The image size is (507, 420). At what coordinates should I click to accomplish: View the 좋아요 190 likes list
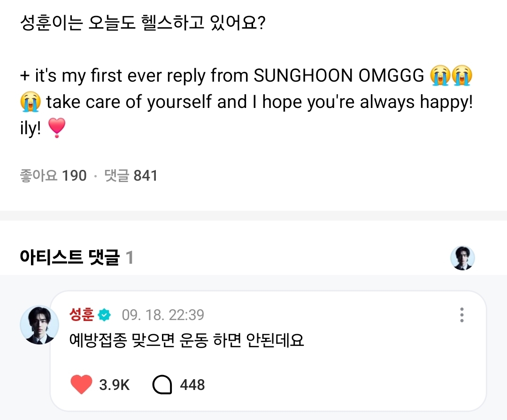click(x=53, y=176)
